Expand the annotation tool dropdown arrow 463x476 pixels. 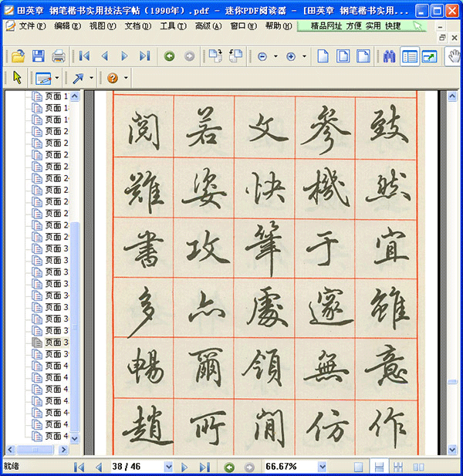pyautogui.click(x=57, y=78)
